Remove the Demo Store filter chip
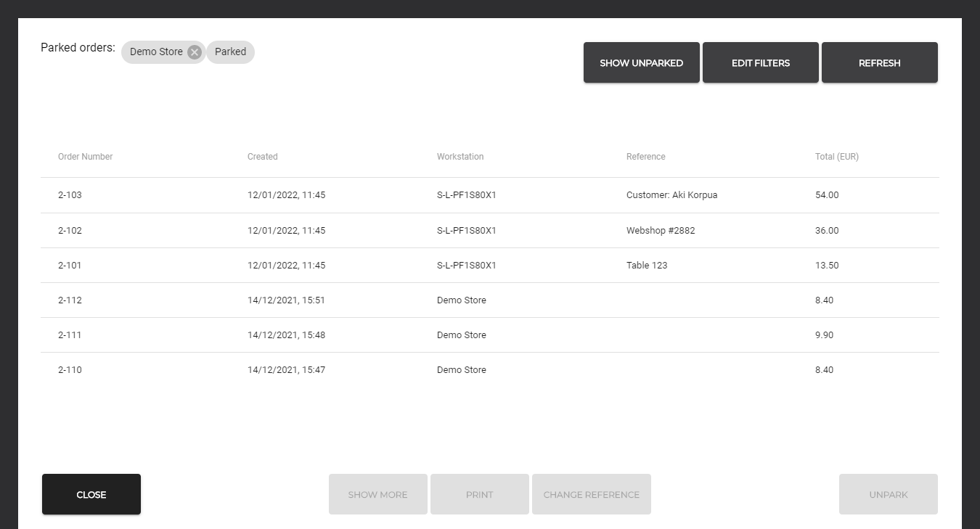980x529 pixels. (x=194, y=52)
